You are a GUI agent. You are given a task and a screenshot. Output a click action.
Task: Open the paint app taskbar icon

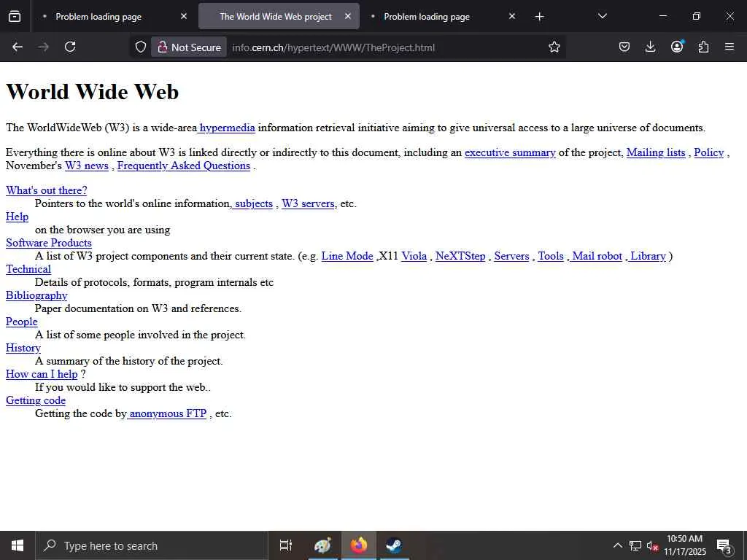click(322, 545)
